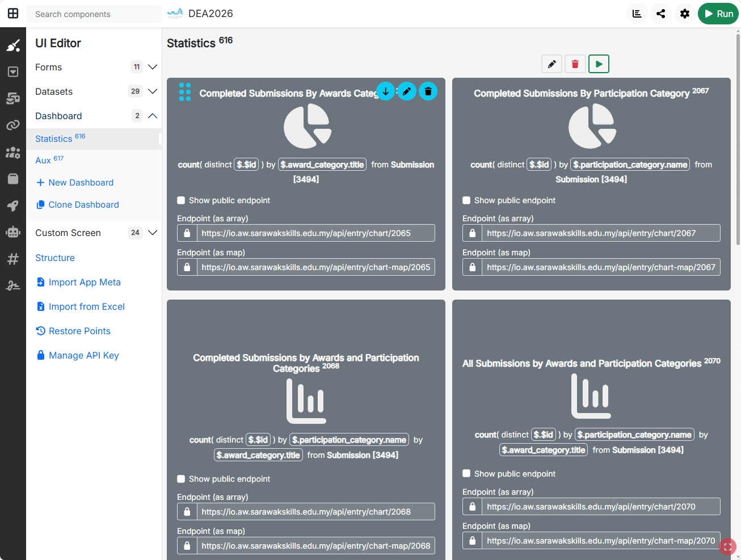Click the green Run button

(x=718, y=14)
